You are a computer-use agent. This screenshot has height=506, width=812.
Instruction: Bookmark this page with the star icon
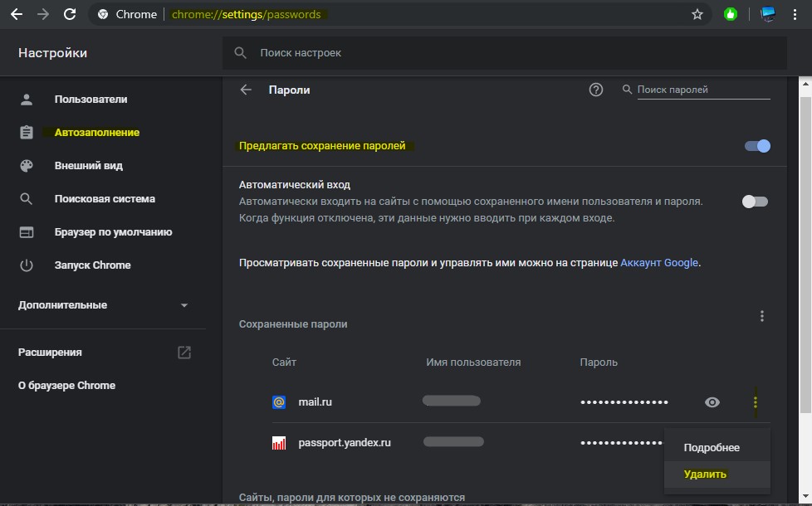coord(697,14)
